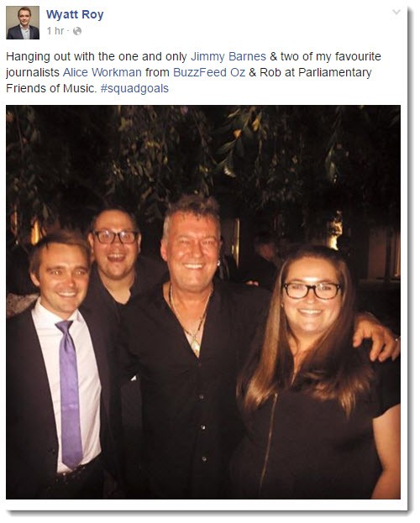
Task: Open the Jimmy Barnes tagged link
Action: pos(228,56)
